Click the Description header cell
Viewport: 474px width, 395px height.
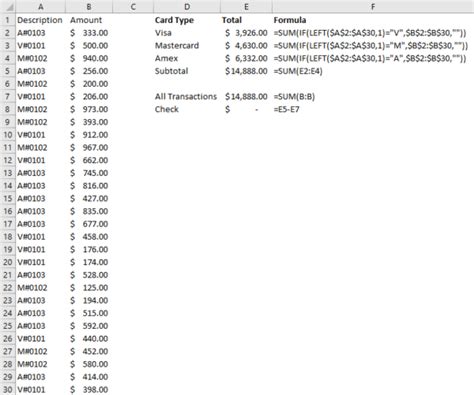click(40, 20)
